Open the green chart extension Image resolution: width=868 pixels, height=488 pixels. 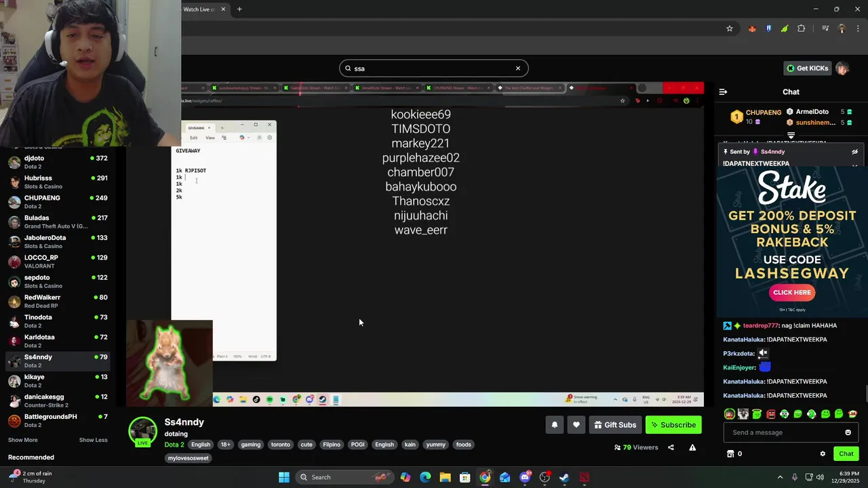click(785, 28)
